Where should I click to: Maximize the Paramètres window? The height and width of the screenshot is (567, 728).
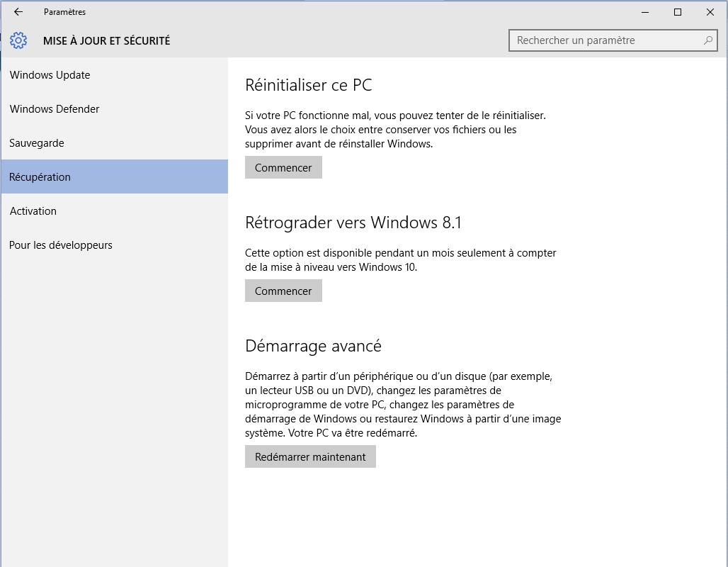678,12
